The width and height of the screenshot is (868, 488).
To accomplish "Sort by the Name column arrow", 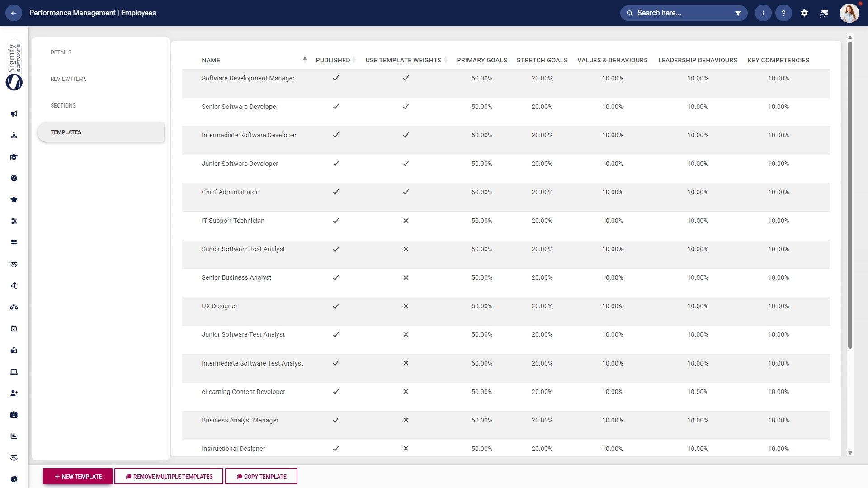I will 305,60.
